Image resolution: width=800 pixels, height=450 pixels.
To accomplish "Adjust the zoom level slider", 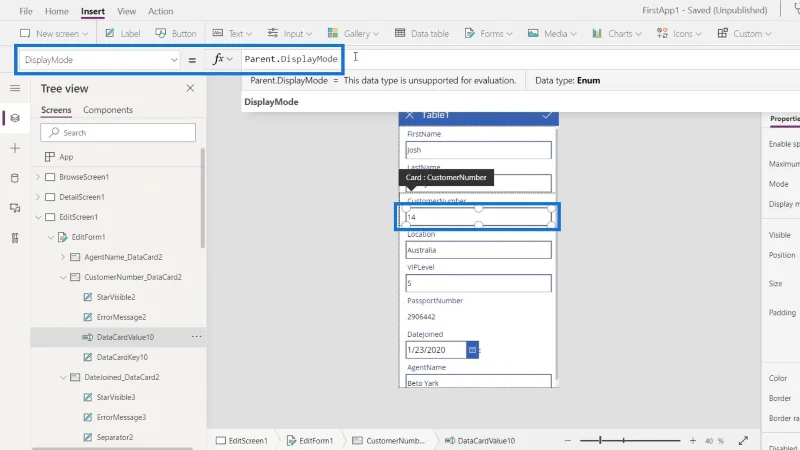I will click(630, 440).
